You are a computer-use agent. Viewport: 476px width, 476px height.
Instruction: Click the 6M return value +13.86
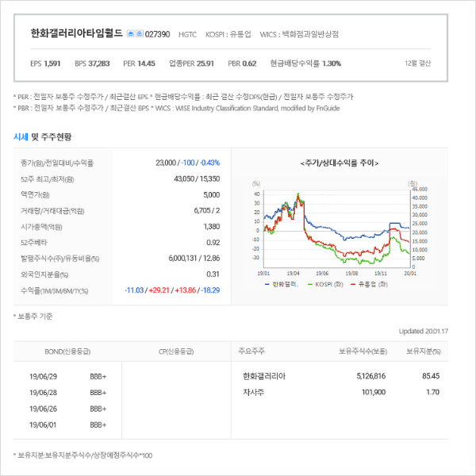[x=186, y=290]
